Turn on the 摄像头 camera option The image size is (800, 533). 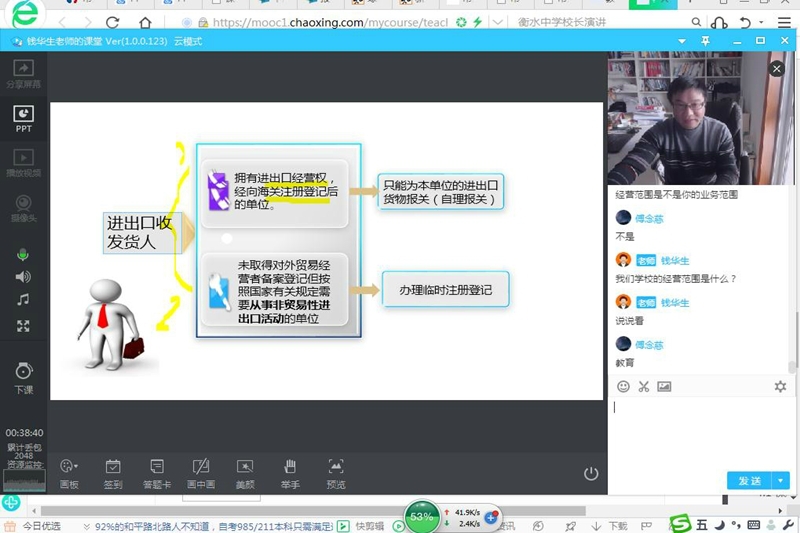coord(23,208)
